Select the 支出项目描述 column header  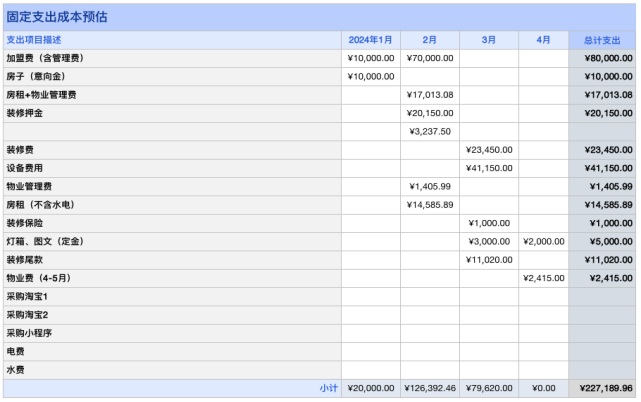coord(34,40)
